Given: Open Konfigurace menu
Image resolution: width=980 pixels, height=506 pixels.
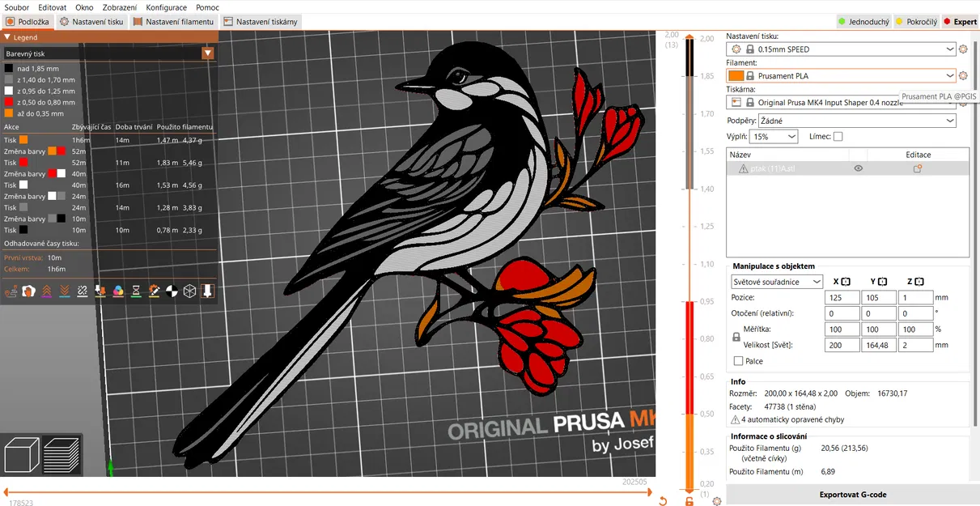Looking at the screenshot, I should 167,7.
